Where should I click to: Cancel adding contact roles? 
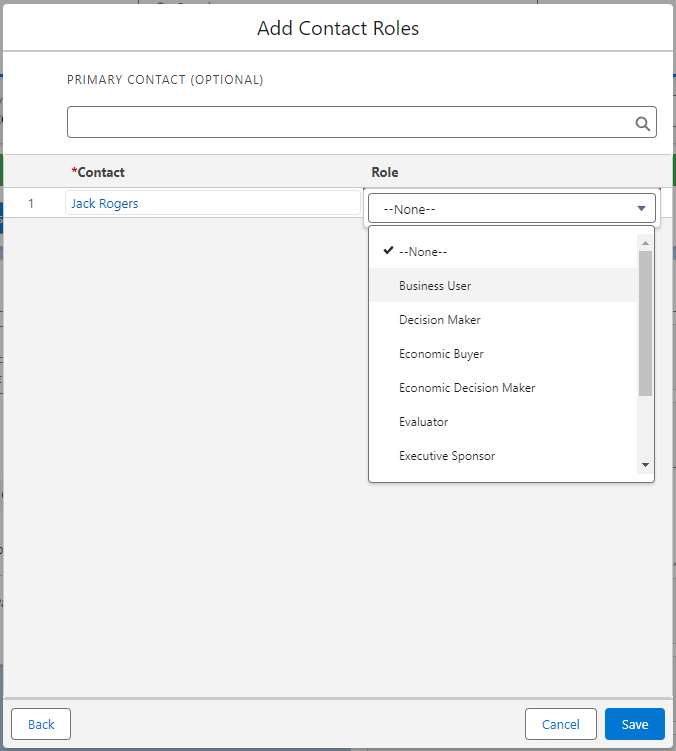click(x=560, y=724)
